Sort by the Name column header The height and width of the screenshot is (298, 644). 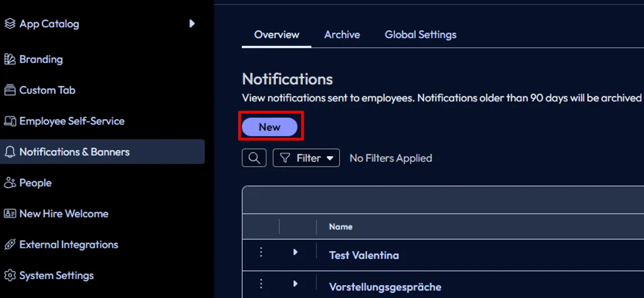point(341,227)
